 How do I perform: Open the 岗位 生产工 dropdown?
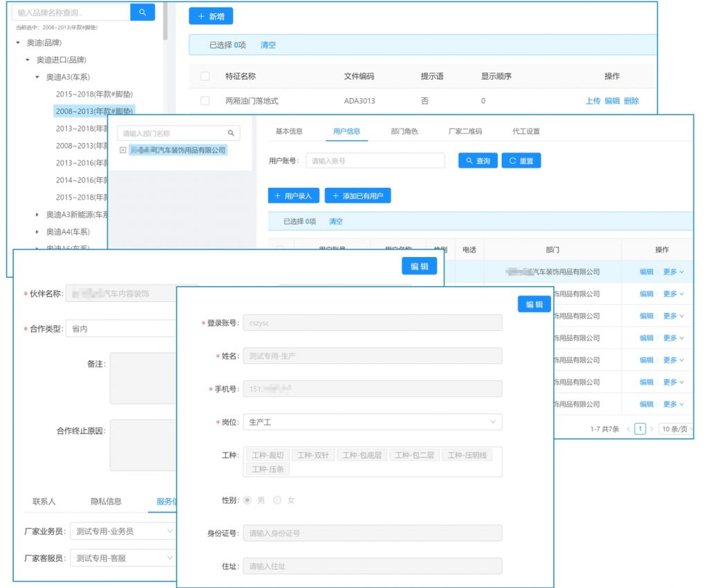tap(372, 421)
